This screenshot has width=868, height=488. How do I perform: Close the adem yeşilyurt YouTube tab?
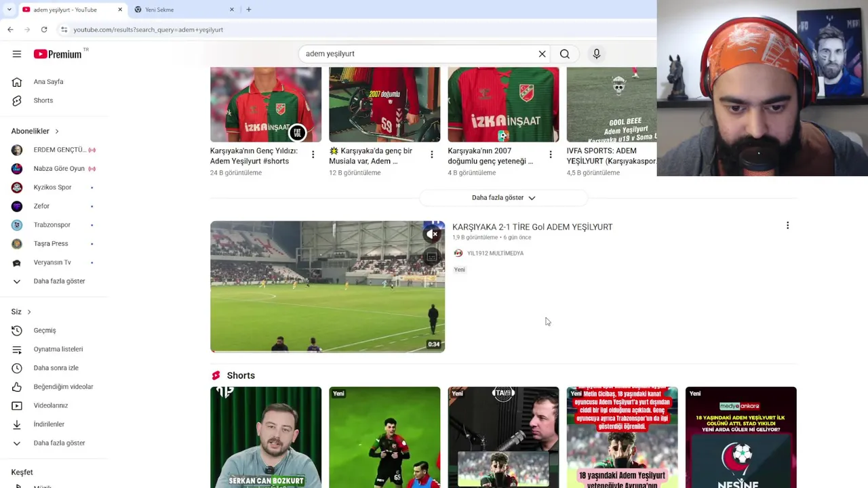[x=121, y=9]
